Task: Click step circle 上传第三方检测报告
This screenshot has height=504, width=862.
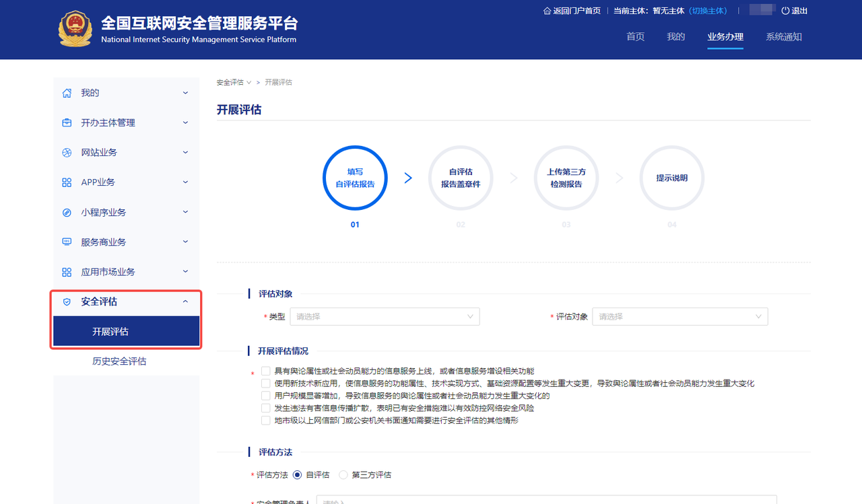Action: click(566, 178)
